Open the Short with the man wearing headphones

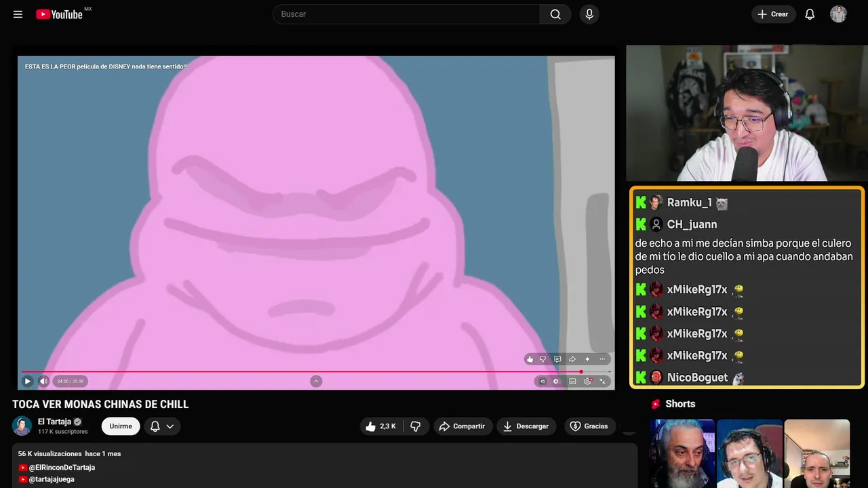749,453
